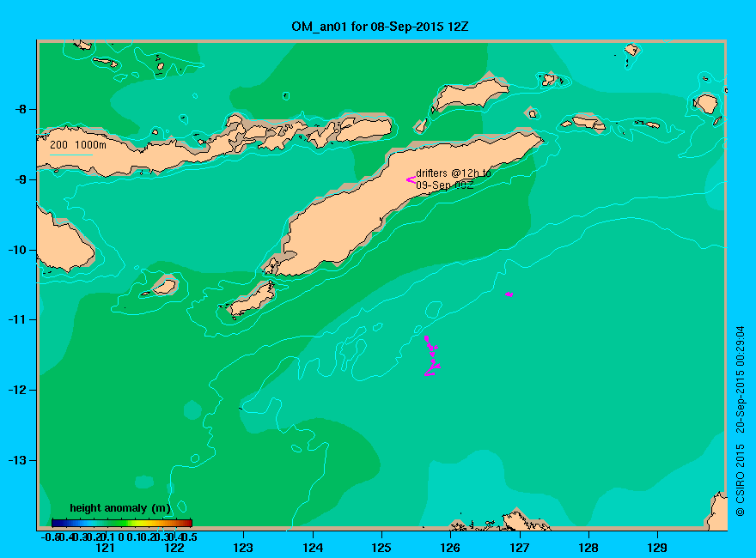This screenshot has height=558, width=756.
Task: Click the magenta drifter track cluster near 11.5S
Action: click(x=432, y=355)
